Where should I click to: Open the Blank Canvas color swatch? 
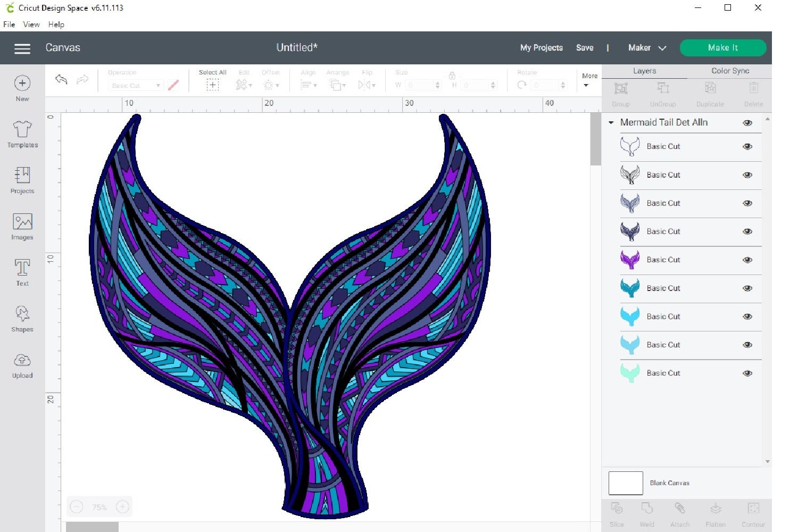tap(625, 483)
